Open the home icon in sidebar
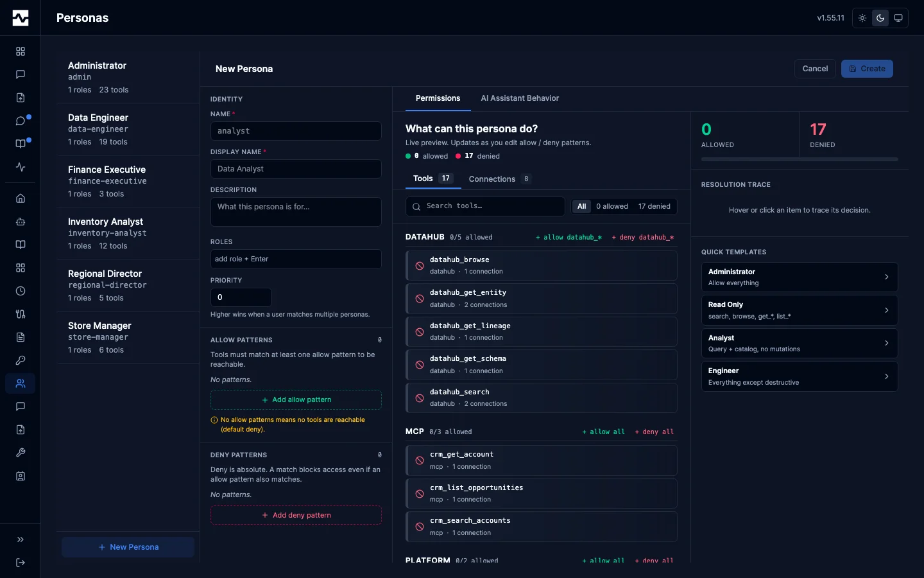Image resolution: width=924 pixels, height=578 pixels. [x=21, y=198]
